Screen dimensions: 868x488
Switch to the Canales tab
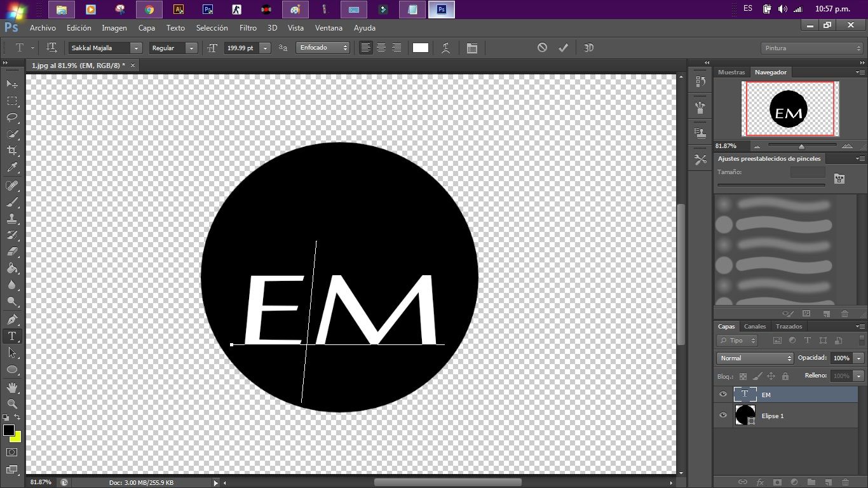755,326
